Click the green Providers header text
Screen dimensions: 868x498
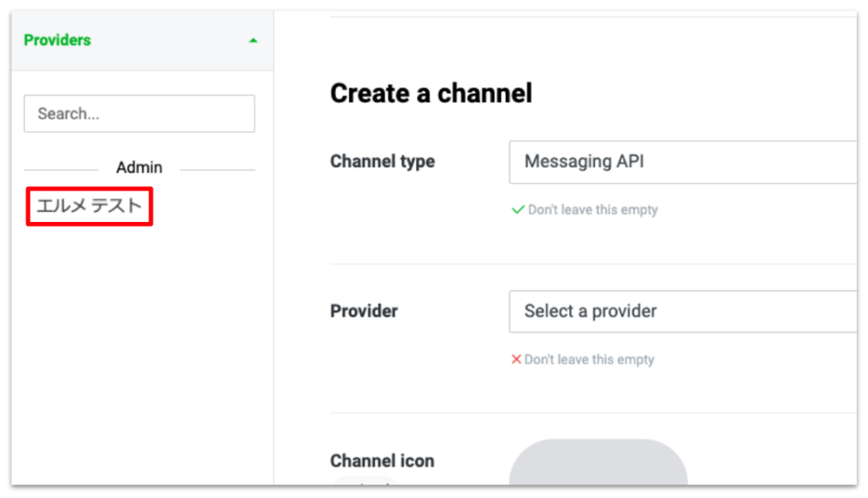pyautogui.click(x=57, y=41)
